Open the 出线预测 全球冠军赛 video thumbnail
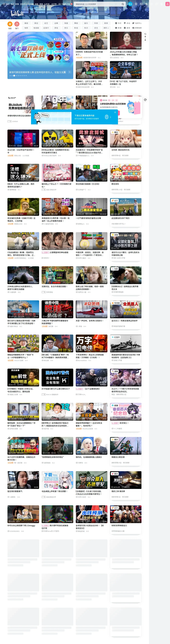The height and width of the screenshot is (644, 170). click(x=91, y=514)
